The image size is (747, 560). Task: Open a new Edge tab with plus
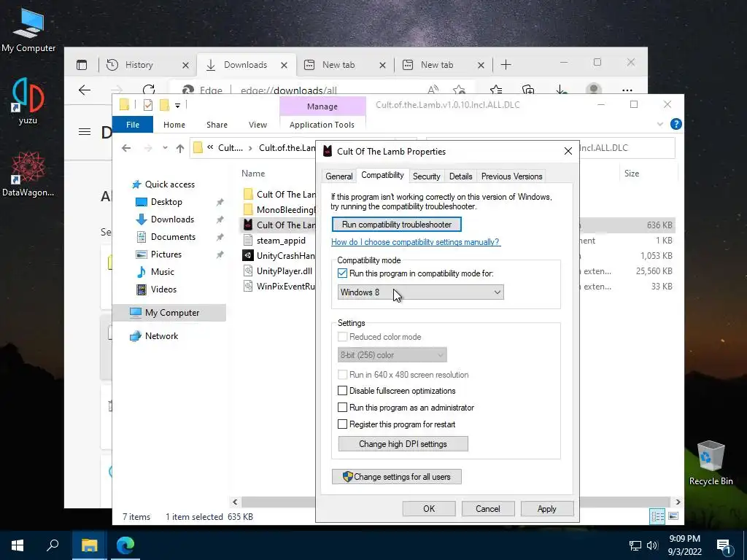506,65
